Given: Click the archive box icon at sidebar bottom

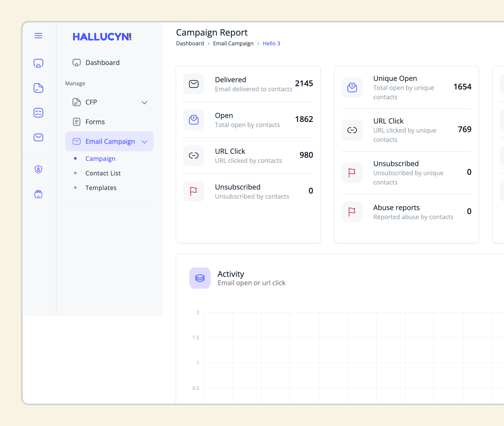Looking at the screenshot, I should [38, 194].
